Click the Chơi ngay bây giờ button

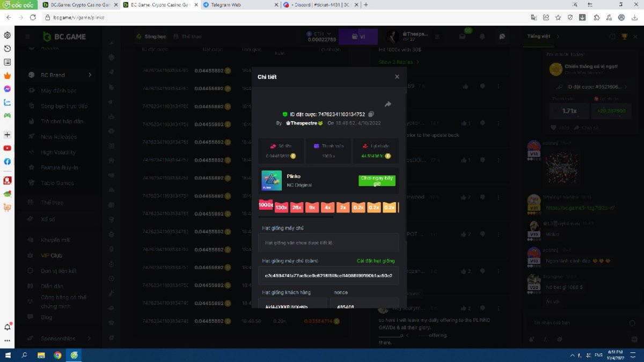377,181
